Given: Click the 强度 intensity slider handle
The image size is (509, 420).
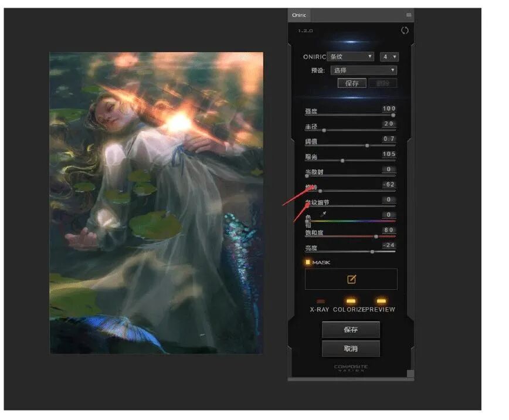Looking at the screenshot, I should tap(393, 116).
